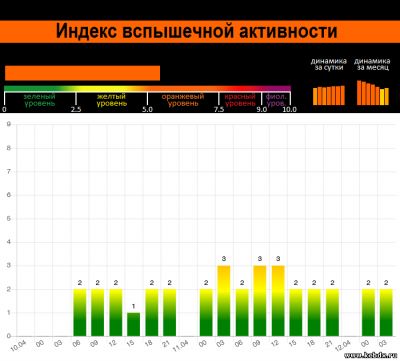Click the 'динамика за сутки' mini chart
This screenshot has width=400, height=361.
[x=329, y=95]
